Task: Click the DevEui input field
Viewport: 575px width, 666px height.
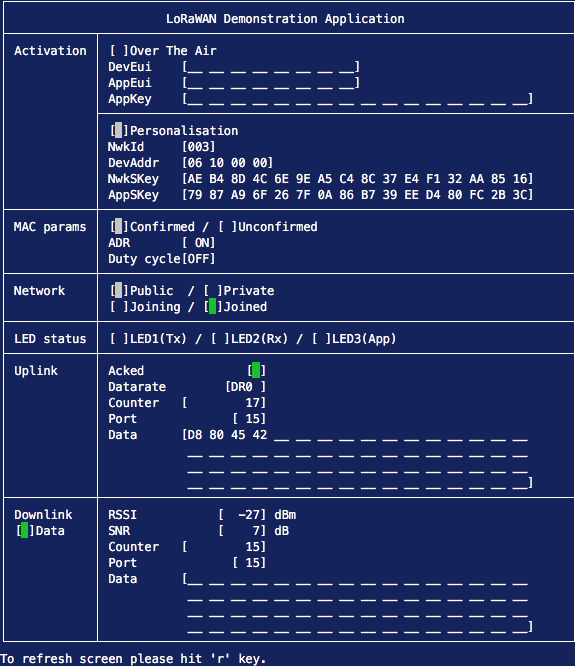Action: [x=271, y=67]
